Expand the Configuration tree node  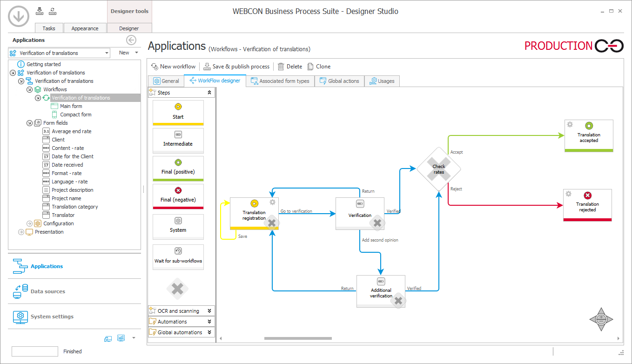click(30, 223)
